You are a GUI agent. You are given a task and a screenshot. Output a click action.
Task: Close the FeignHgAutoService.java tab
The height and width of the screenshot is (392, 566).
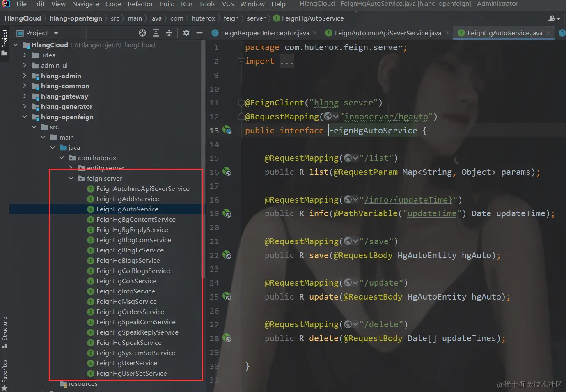pyautogui.click(x=548, y=33)
